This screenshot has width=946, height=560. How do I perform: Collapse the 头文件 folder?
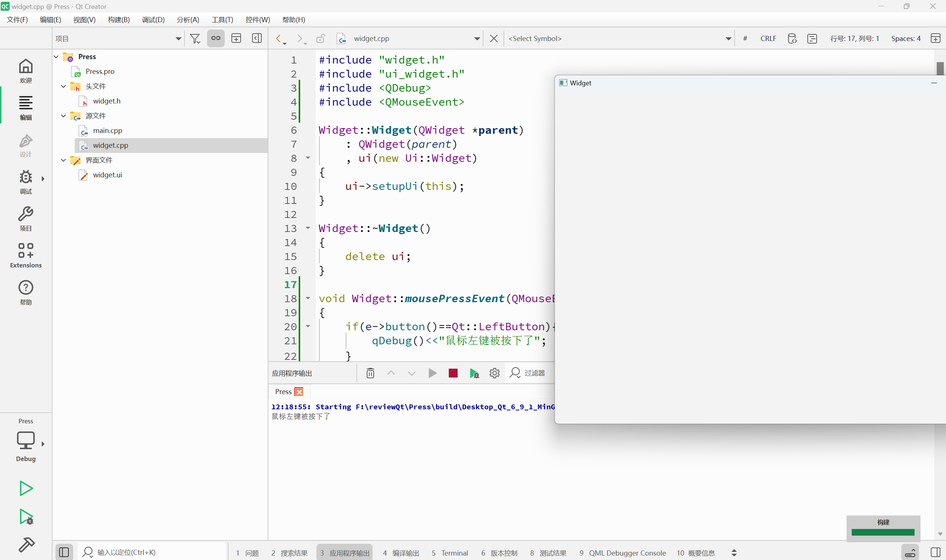click(64, 86)
